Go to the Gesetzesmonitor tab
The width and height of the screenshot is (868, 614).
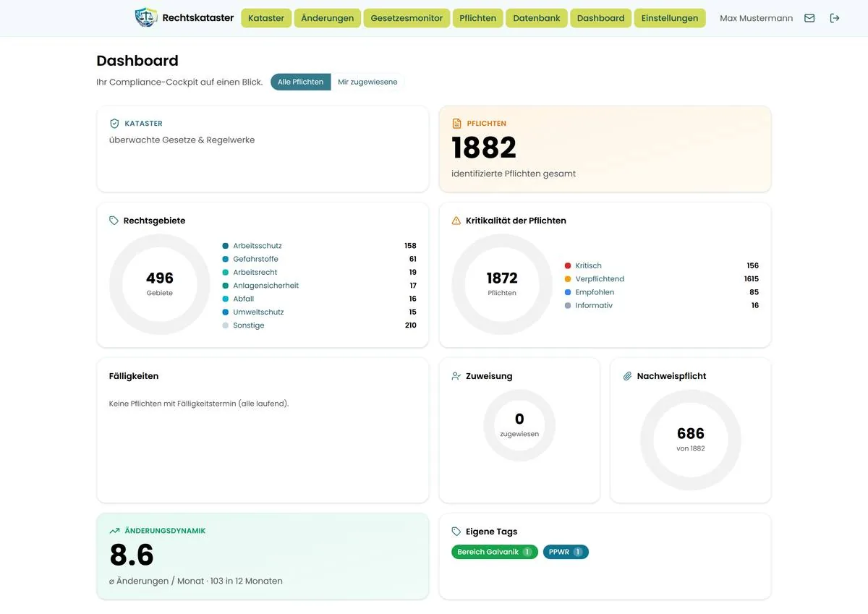[x=407, y=18]
